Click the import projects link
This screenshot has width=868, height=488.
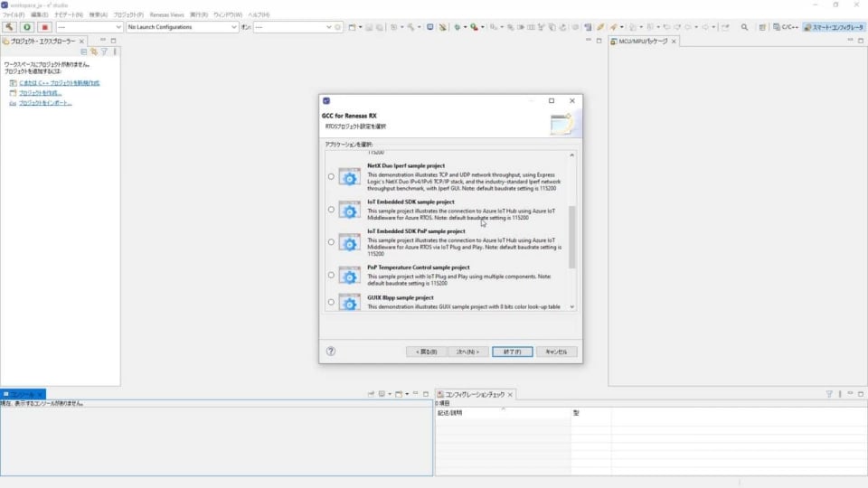[45, 103]
